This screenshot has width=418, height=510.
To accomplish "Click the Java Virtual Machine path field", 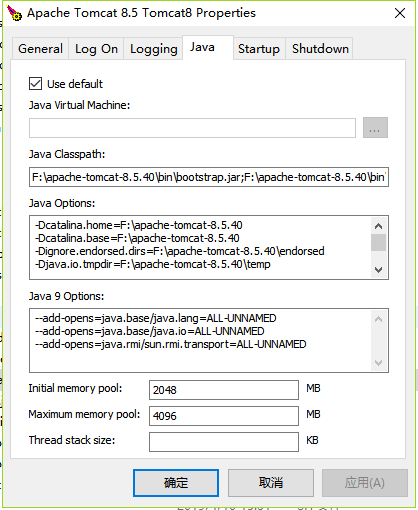I will click(x=192, y=128).
